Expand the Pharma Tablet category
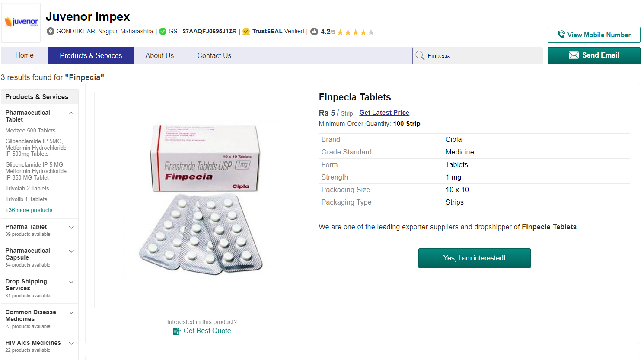Image resolution: width=644 pixels, height=360 pixels. pyautogui.click(x=71, y=228)
